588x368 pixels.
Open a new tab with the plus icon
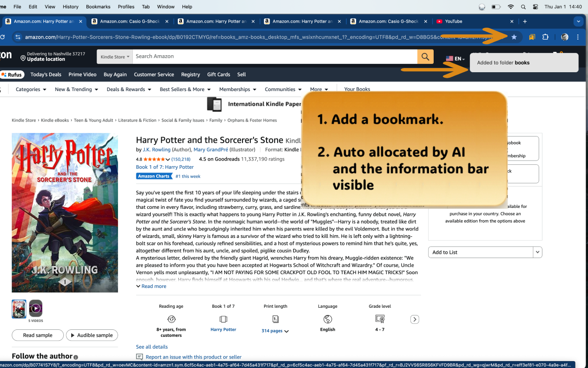pyautogui.click(x=525, y=21)
